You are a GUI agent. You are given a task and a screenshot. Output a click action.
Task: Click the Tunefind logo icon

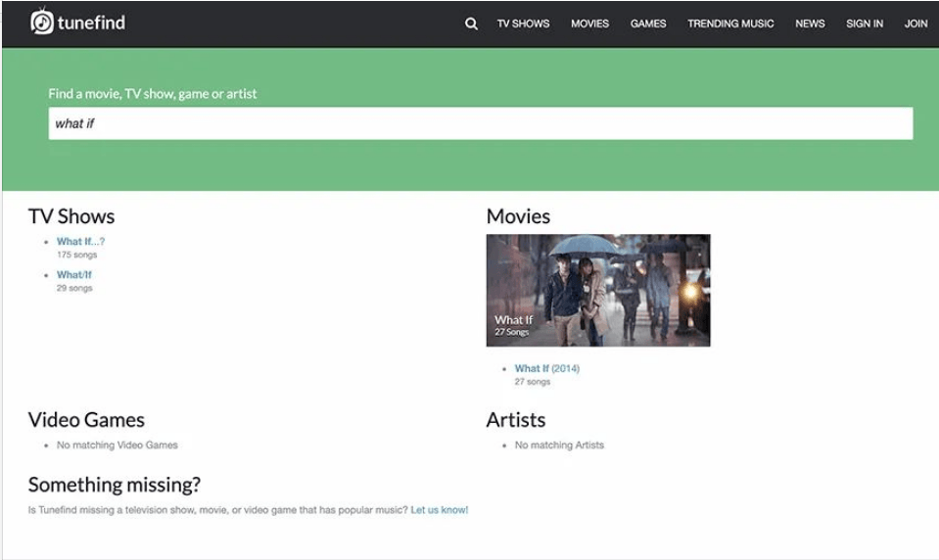pyautogui.click(x=42, y=22)
